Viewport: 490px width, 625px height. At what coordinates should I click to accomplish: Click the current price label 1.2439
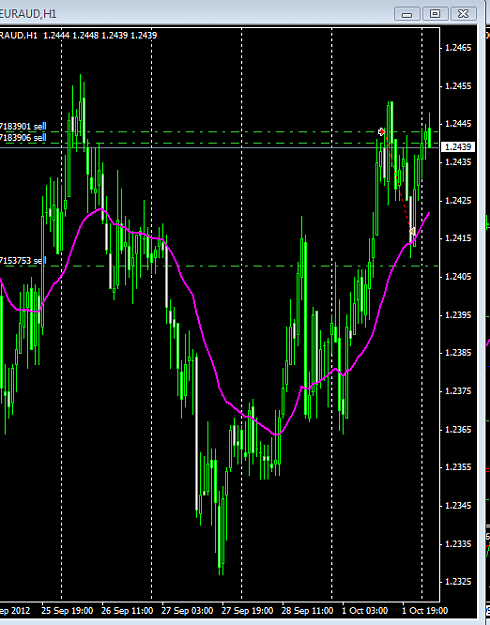(458, 147)
